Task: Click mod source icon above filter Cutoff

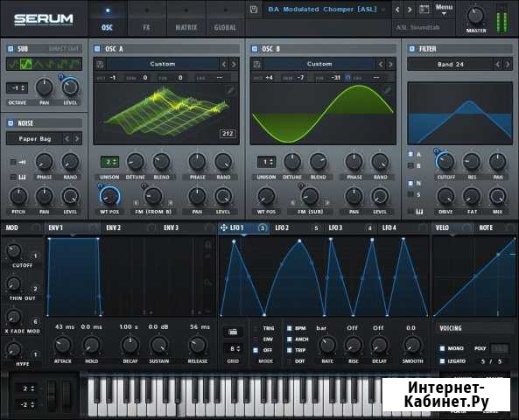Action: [436, 151]
